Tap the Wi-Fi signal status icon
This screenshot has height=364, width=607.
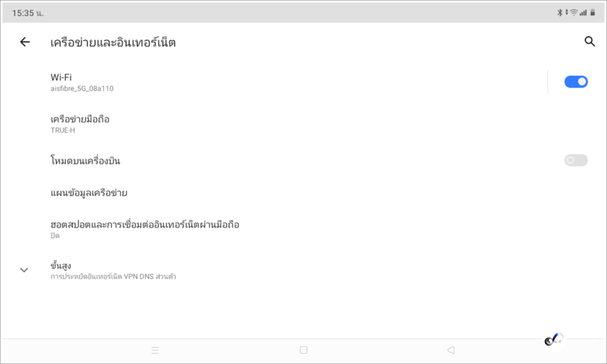574,13
